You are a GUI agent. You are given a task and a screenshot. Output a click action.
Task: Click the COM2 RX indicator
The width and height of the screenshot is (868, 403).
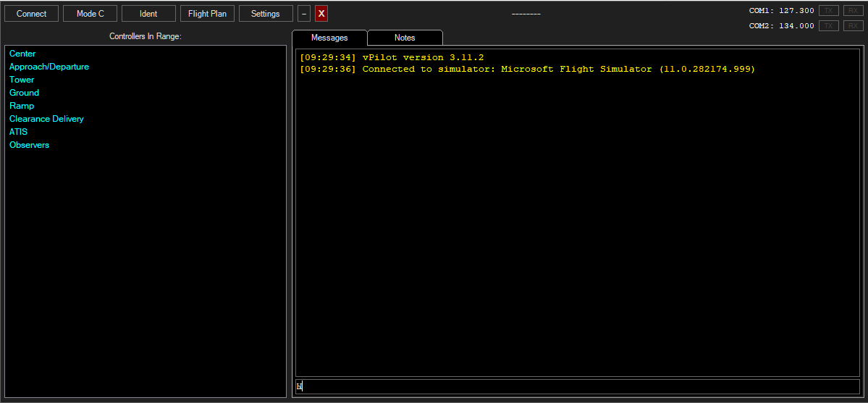[x=853, y=26]
